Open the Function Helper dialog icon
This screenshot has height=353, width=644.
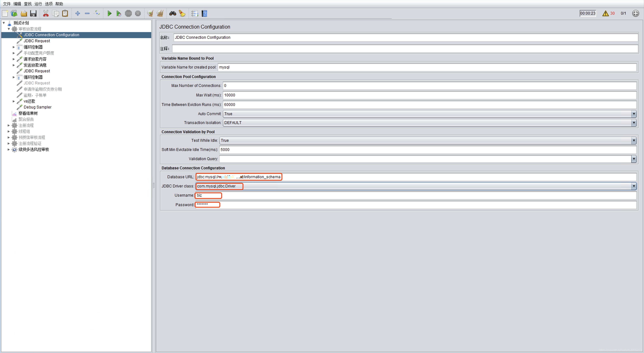(x=194, y=13)
